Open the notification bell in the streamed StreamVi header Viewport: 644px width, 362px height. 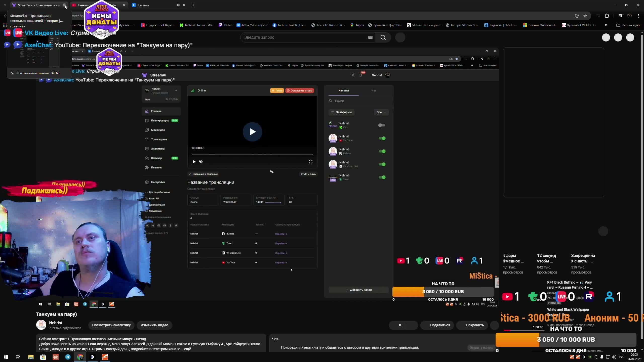[361, 75]
